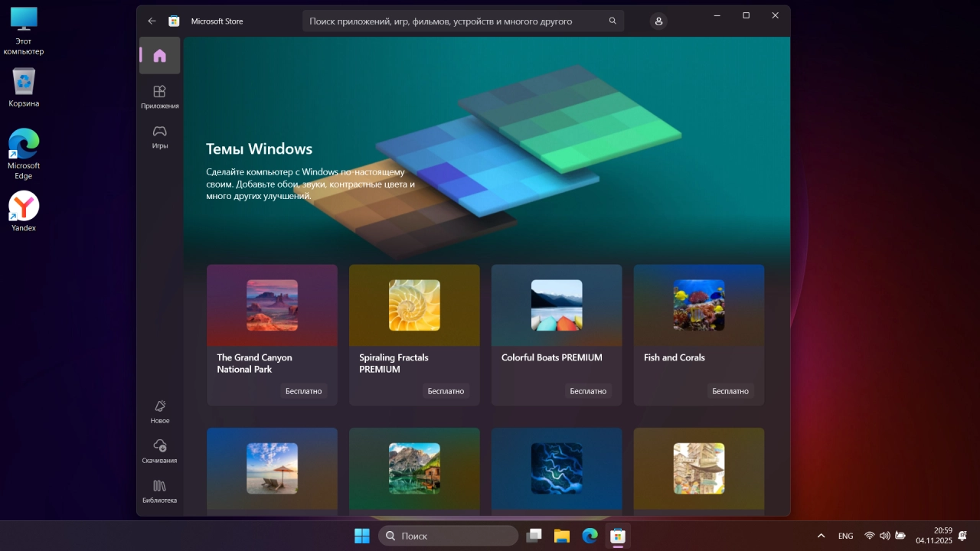Open the user account profile icon
The height and width of the screenshot is (551, 980).
(x=658, y=21)
